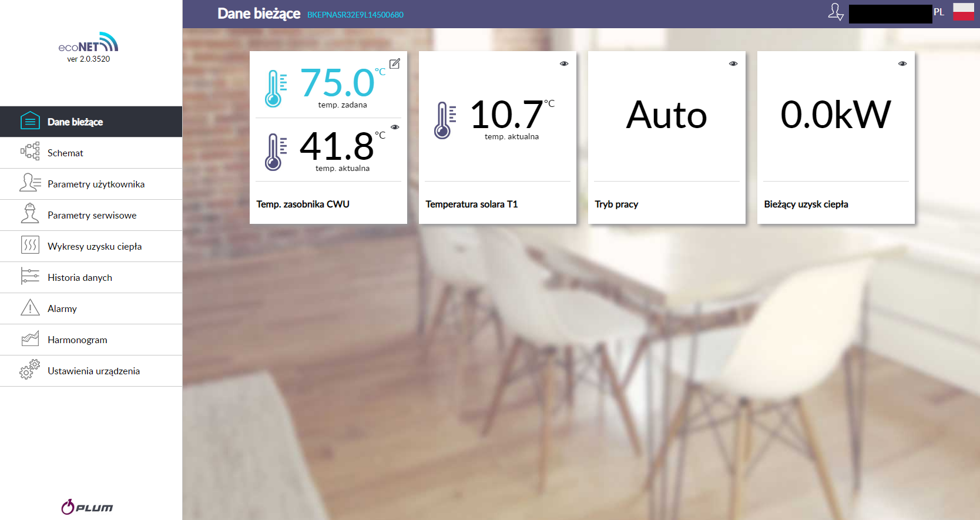This screenshot has height=520, width=980.
Task: Click the ecoNET logo
Action: pos(88,43)
